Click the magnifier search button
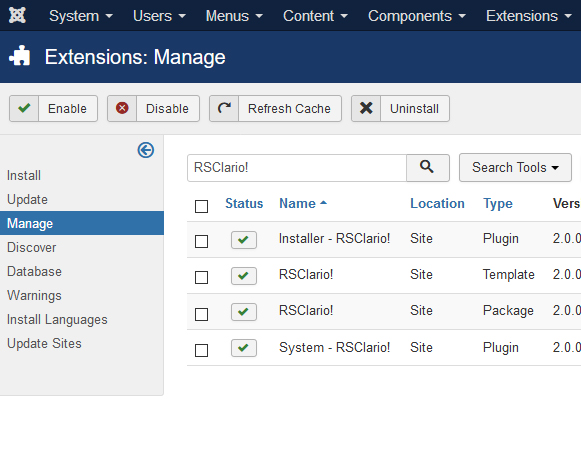581x462 pixels. 428,167
